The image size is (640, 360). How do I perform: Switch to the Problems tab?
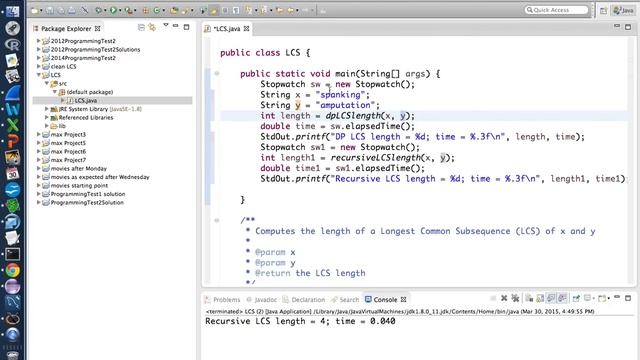(222, 300)
